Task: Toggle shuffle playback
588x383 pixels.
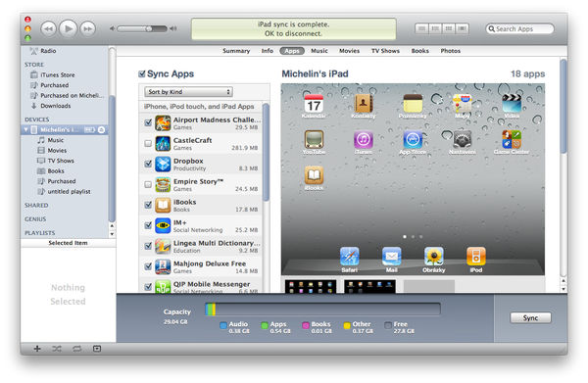Action: (x=57, y=349)
